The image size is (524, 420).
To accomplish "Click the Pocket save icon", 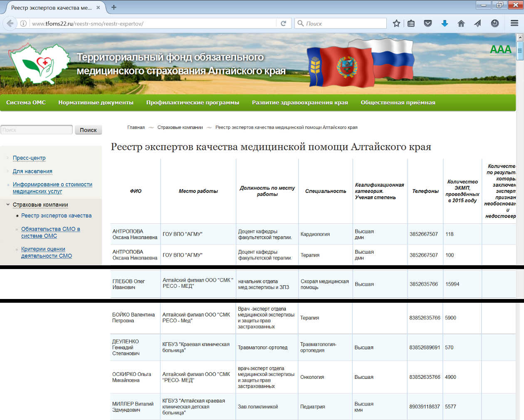I will (428, 24).
